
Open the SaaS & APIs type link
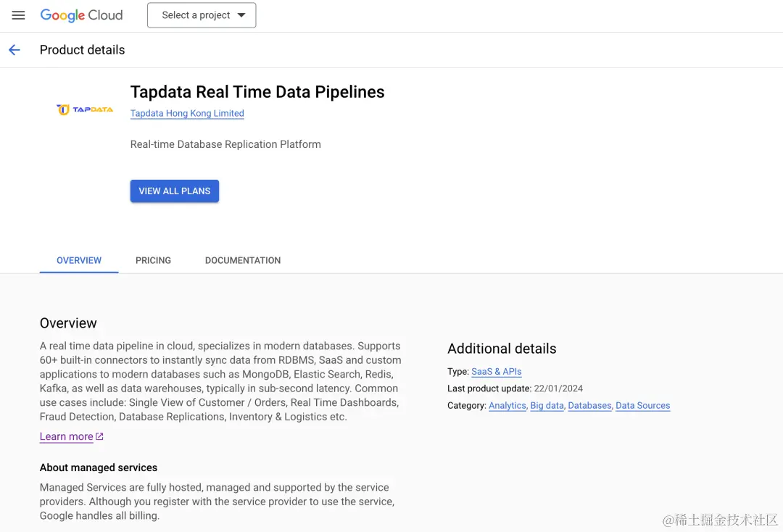coord(497,372)
